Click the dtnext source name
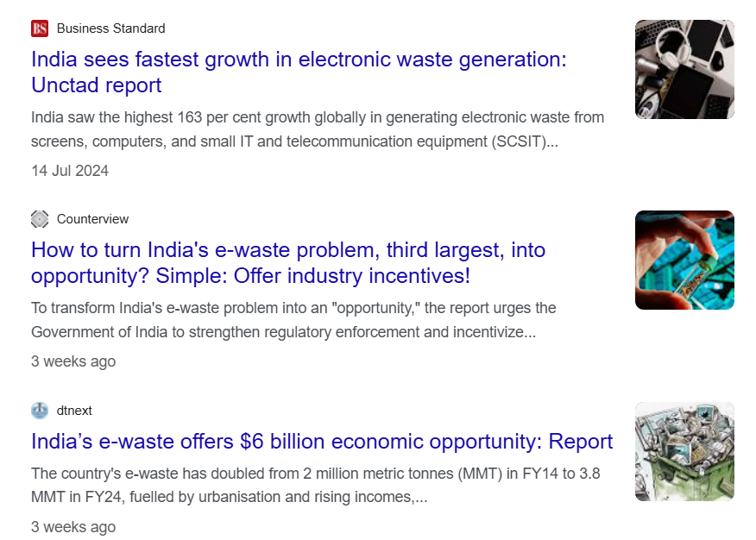Screen dimensions: 756x540 tap(74, 411)
